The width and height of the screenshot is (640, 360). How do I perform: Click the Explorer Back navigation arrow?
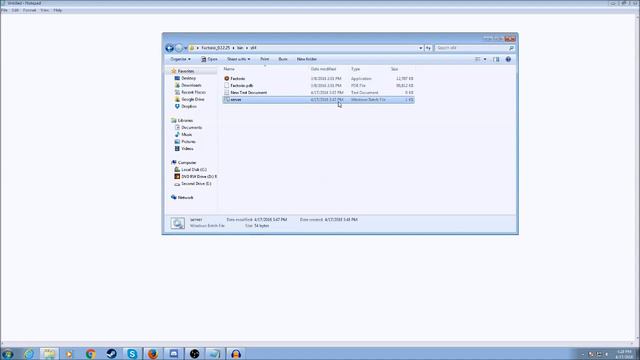point(169,48)
